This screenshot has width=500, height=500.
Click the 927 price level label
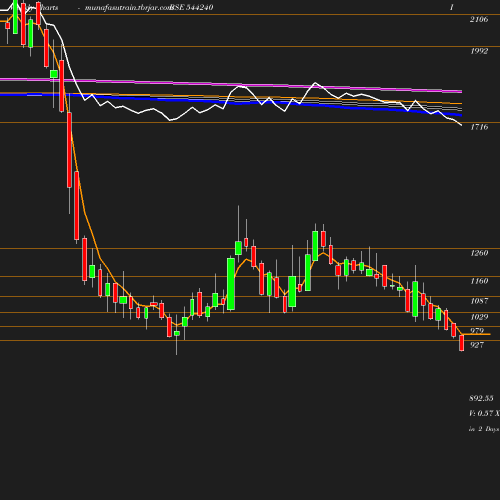(x=477, y=345)
